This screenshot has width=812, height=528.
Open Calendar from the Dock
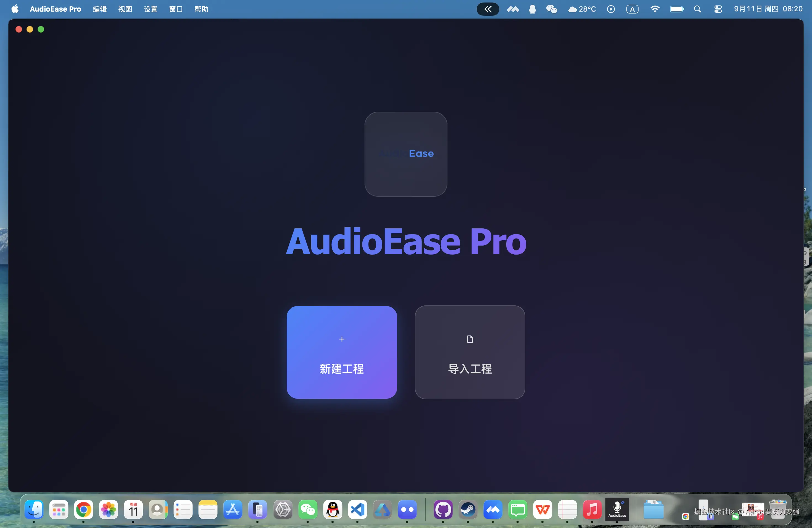click(x=133, y=509)
